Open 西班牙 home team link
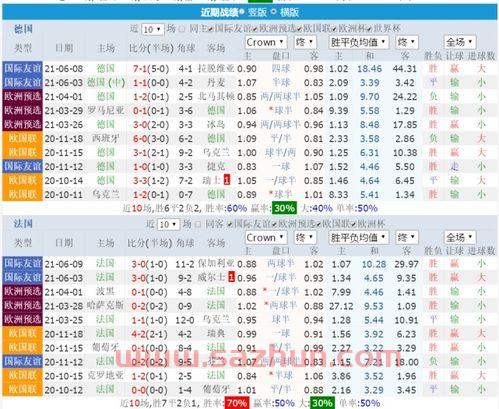Image resolution: width=499 pixels, height=409 pixels. (x=106, y=138)
